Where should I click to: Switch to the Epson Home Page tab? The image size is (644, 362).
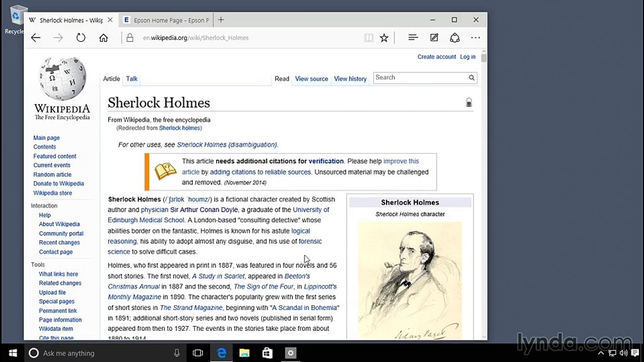pyautogui.click(x=166, y=20)
